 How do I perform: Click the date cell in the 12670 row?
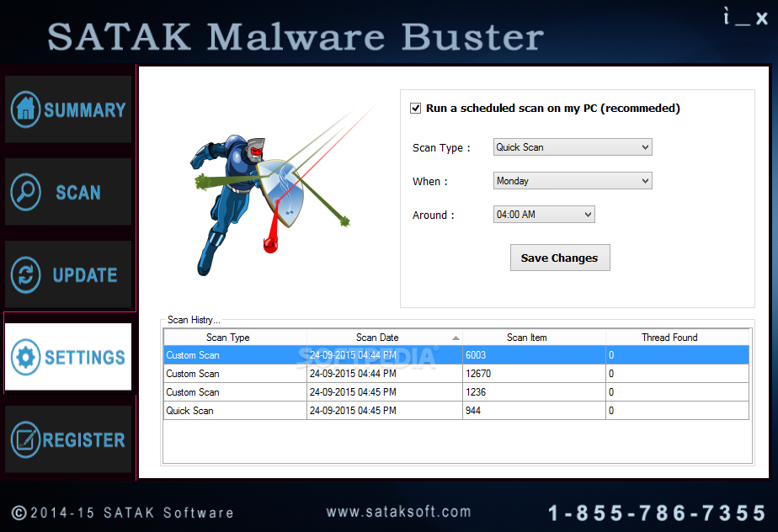pyautogui.click(x=385, y=373)
